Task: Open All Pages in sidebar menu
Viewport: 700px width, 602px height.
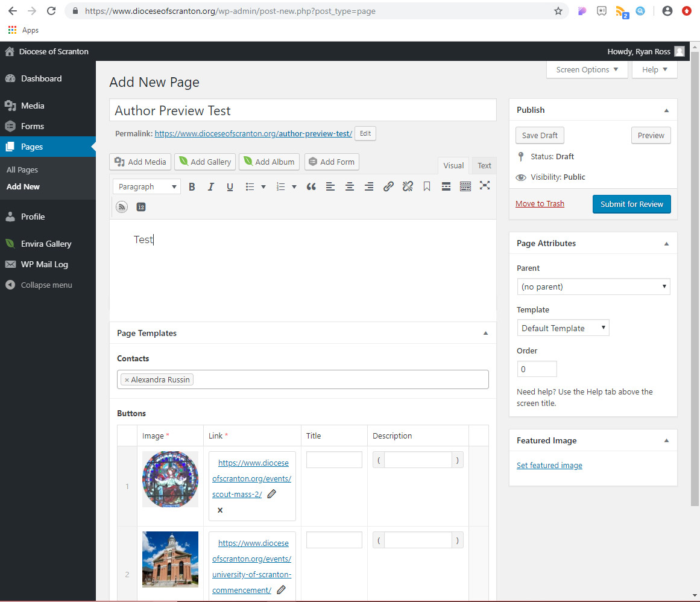Action: pyautogui.click(x=22, y=170)
